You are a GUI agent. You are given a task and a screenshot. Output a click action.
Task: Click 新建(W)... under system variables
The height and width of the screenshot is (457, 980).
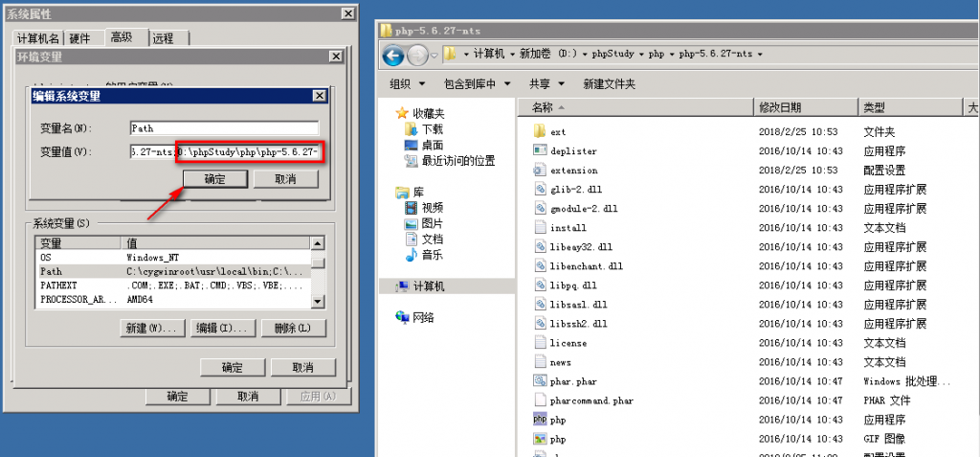coord(152,328)
